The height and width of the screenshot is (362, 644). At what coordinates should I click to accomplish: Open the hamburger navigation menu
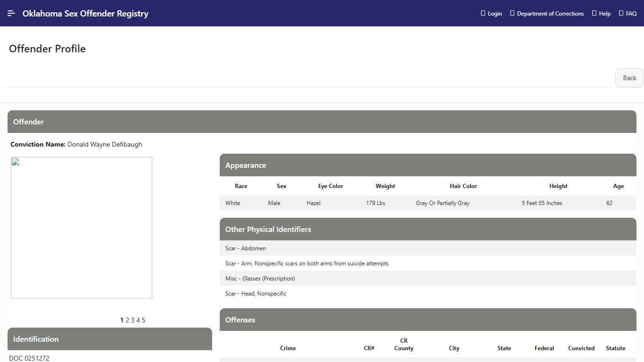[x=11, y=13]
